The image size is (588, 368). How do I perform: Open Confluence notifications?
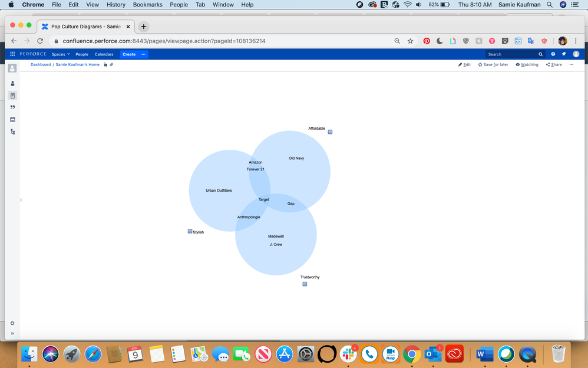coord(564,54)
